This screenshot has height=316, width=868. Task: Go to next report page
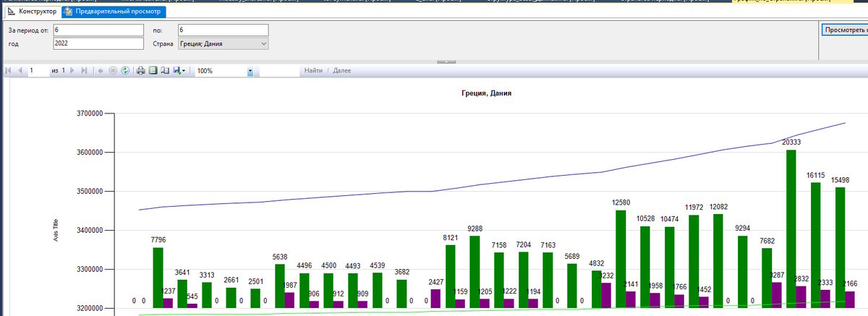(72, 71)
